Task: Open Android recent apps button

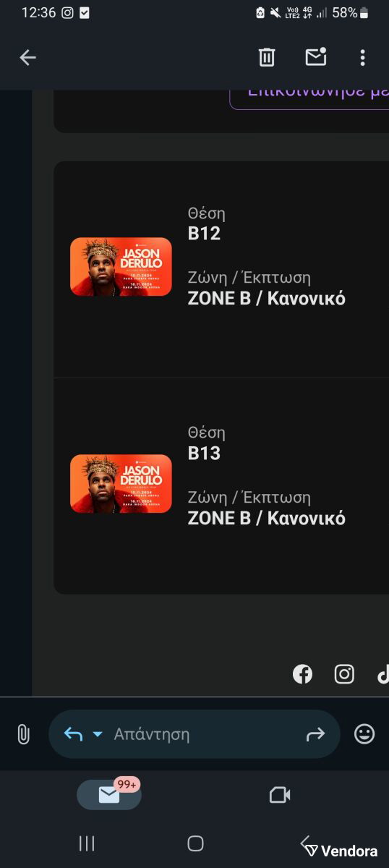Action: 87,843
